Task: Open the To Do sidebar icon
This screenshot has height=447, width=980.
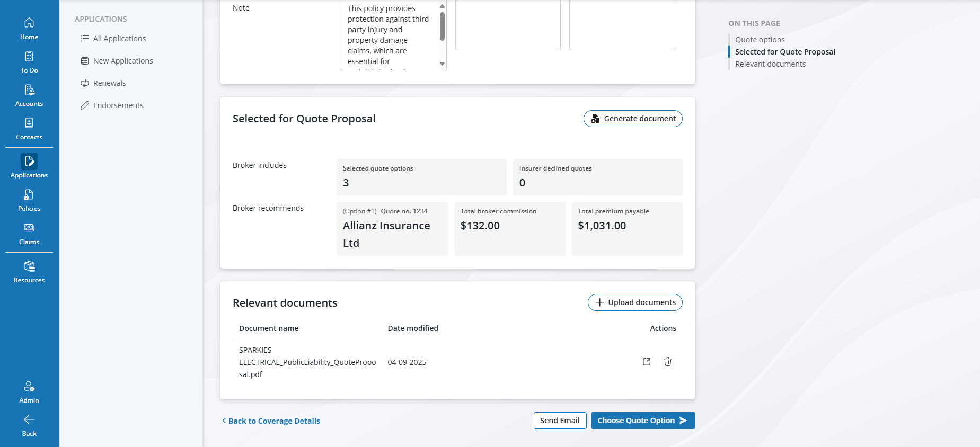Action: pyautogui.click(x=29, y=62)
